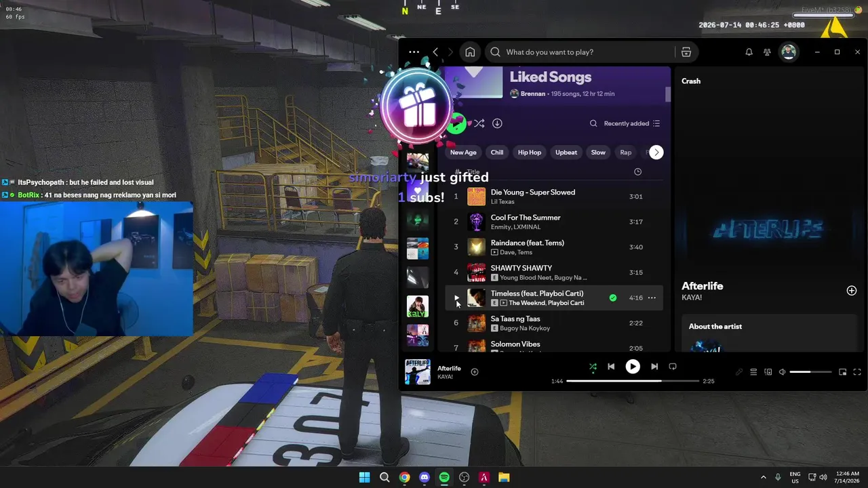
Task: Sort the tracks by duration clock column
Action: pos(637,172)
